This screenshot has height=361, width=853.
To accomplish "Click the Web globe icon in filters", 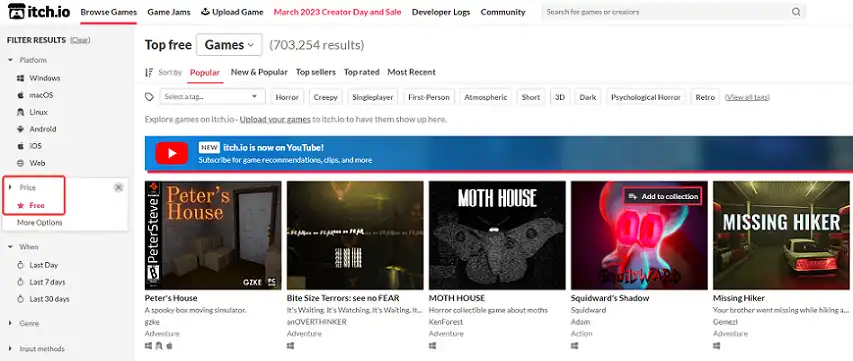I will point(20,163).
